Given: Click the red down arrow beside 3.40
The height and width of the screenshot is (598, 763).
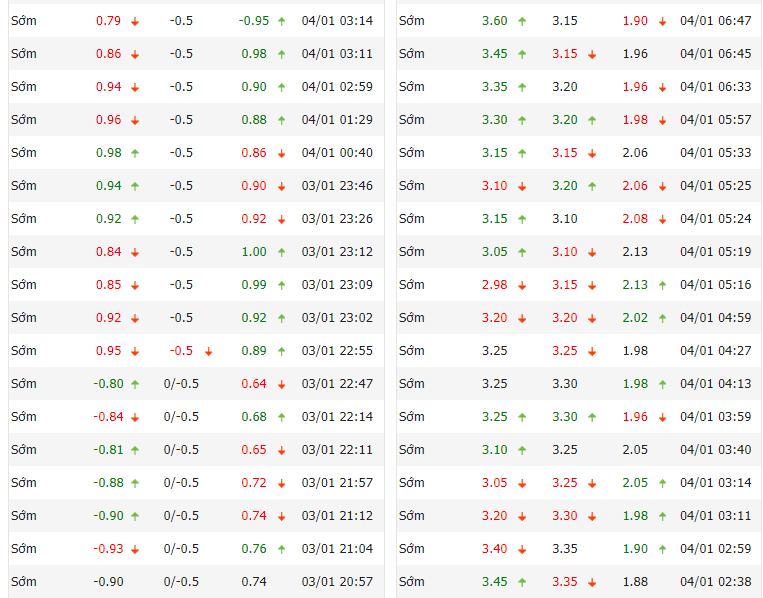Looking at the screenshot, I should click(x=521, y=549).
